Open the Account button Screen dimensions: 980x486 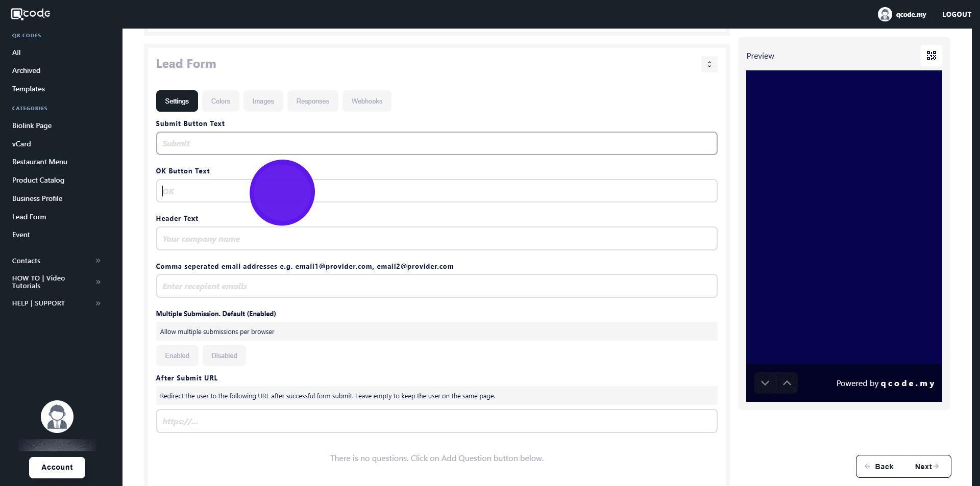(x=57, y=467)
